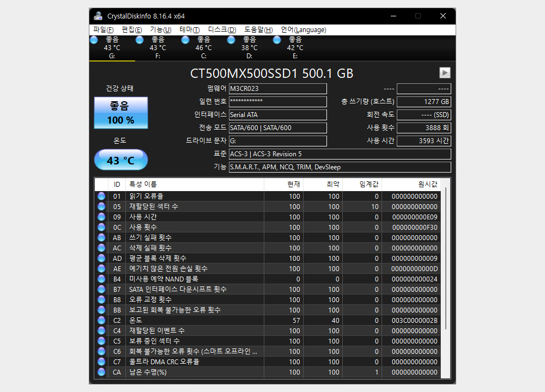Click the drive letter field G:
The image size is (545, 392).
pos(278,141)
